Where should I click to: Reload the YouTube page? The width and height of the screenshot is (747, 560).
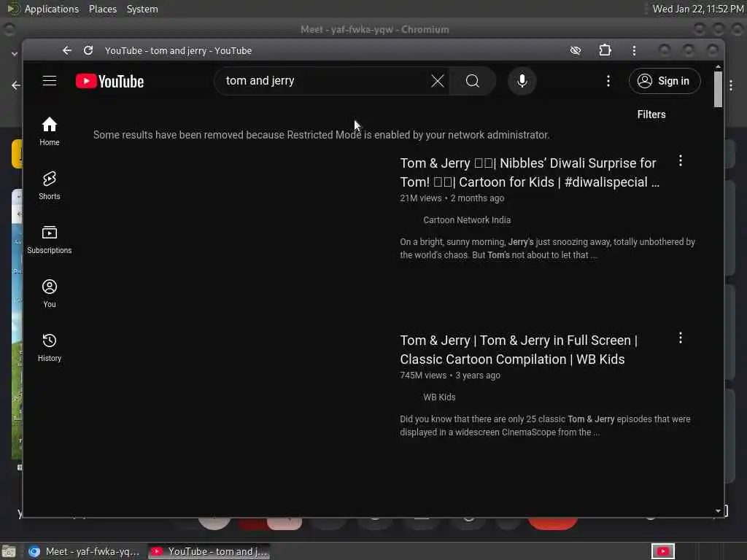click(88, 50)
